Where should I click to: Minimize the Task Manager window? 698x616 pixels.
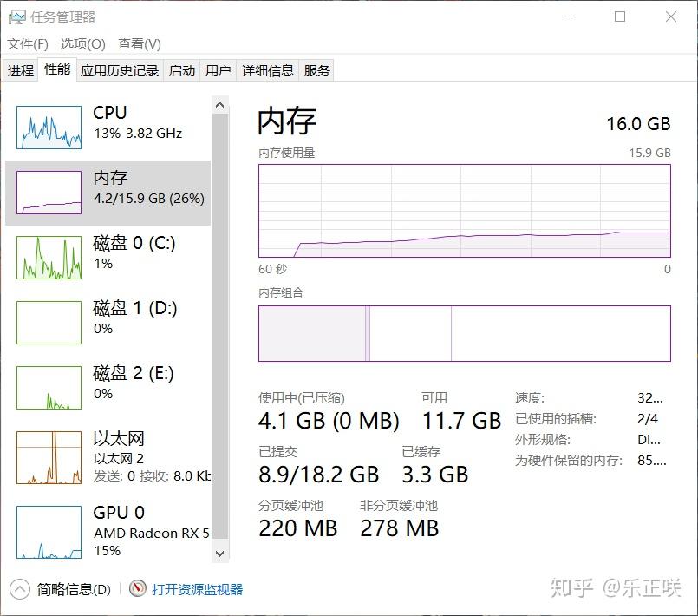[570, 16]
